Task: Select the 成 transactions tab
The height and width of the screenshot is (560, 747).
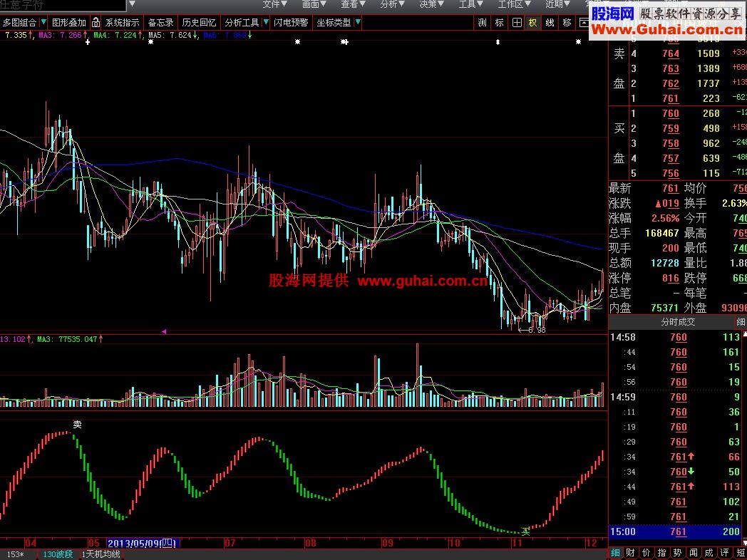Action: 709,554
